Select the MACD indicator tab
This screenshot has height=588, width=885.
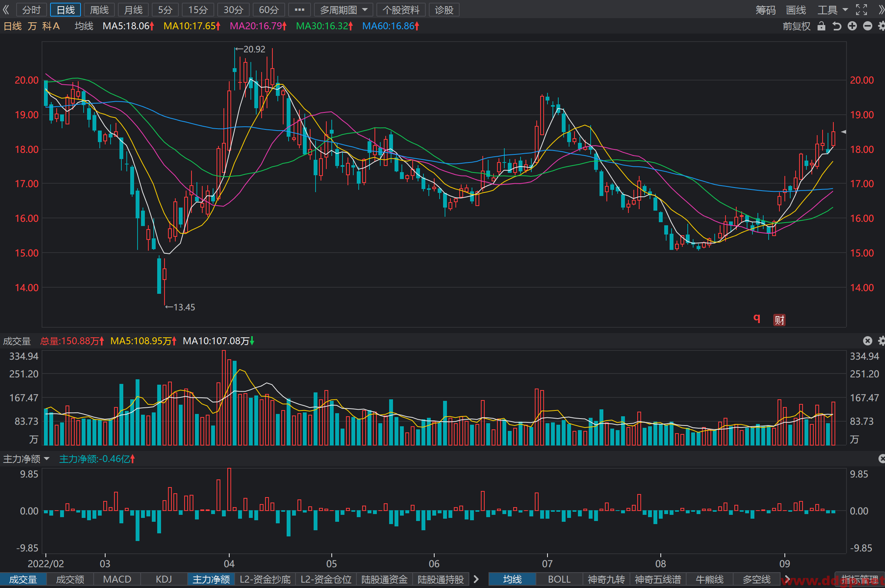point(117,579)
